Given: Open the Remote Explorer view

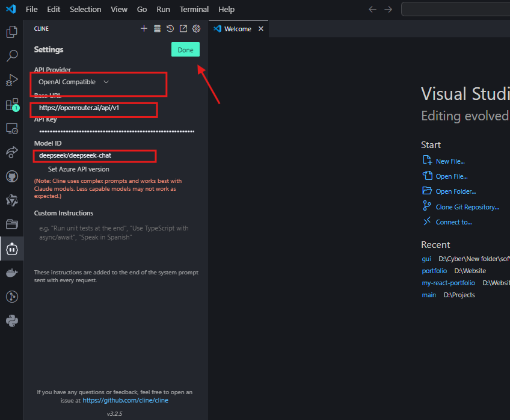Looking at the screenshot, I should tap(11, 129).
